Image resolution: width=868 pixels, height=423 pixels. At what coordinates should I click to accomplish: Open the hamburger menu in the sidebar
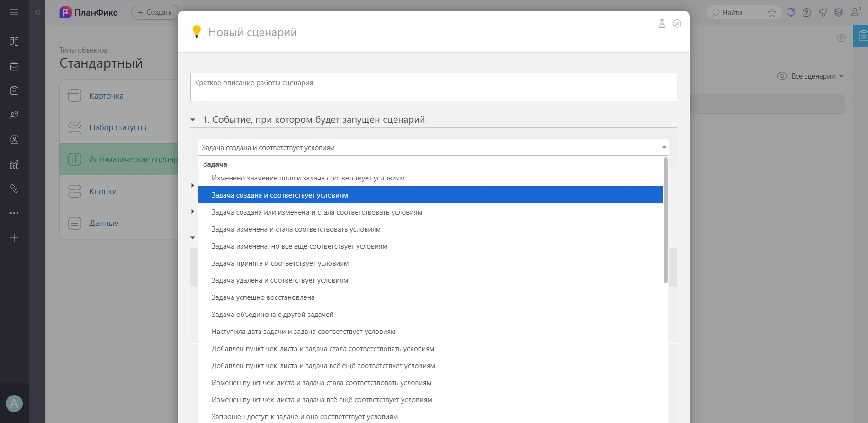(14, 12)
